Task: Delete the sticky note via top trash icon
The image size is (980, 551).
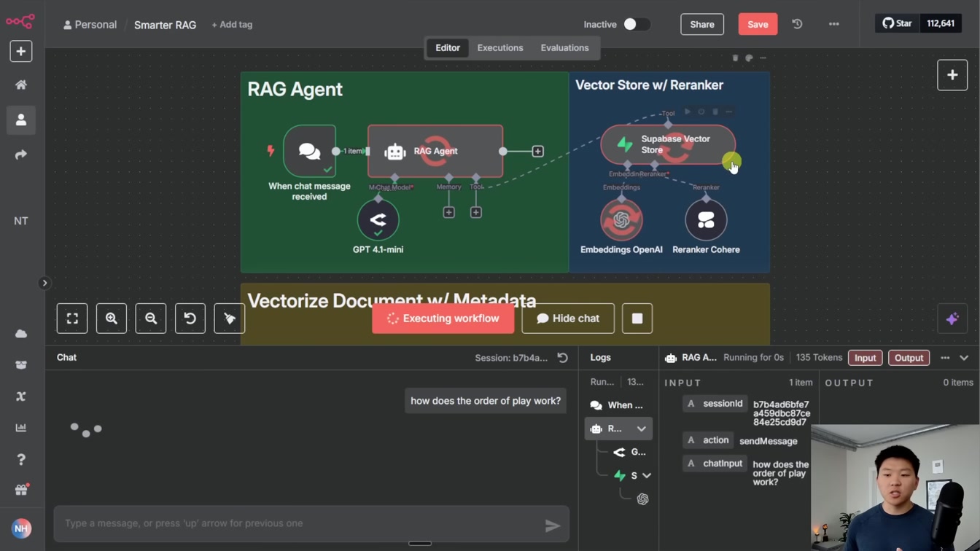Action: [x=735, y=58]
